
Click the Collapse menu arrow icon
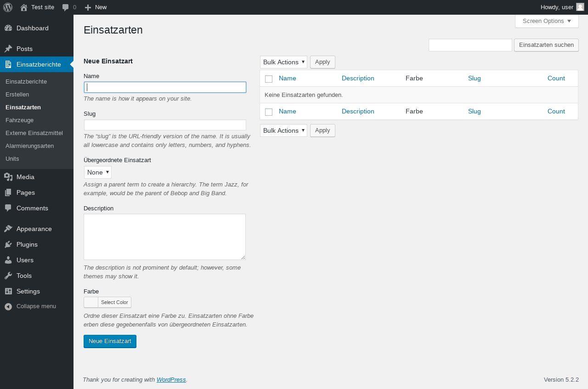(x=8, y=306)
